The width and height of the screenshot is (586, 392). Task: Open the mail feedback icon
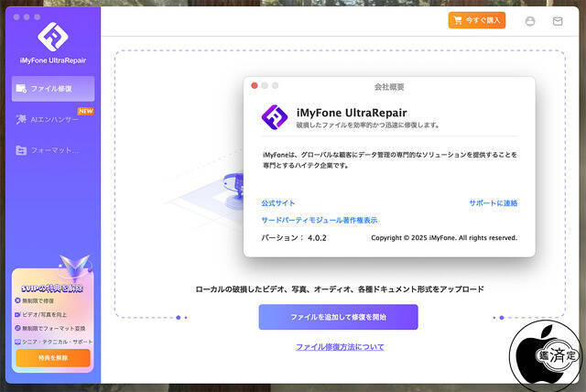(x=558, y=20)
